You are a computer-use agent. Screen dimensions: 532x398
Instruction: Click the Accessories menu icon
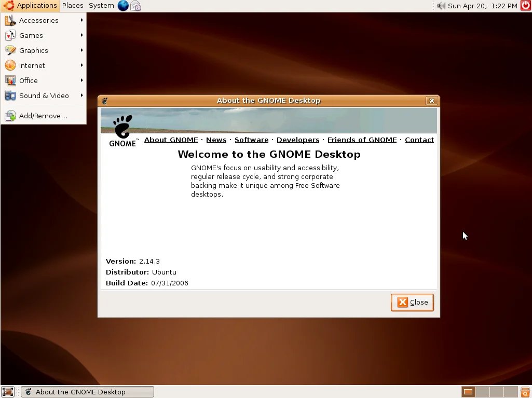coord(10,20)
